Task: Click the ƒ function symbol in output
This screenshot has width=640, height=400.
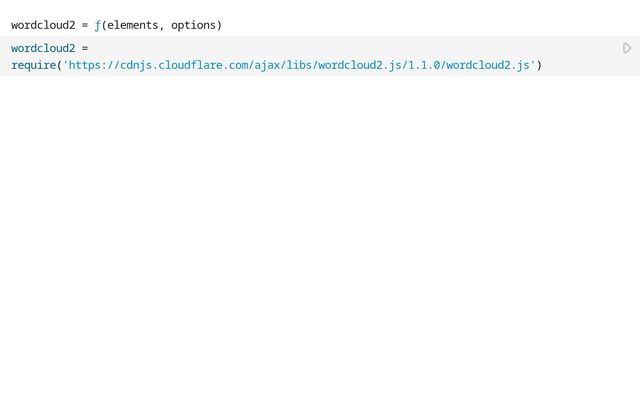Action: (x=98, y=25)
